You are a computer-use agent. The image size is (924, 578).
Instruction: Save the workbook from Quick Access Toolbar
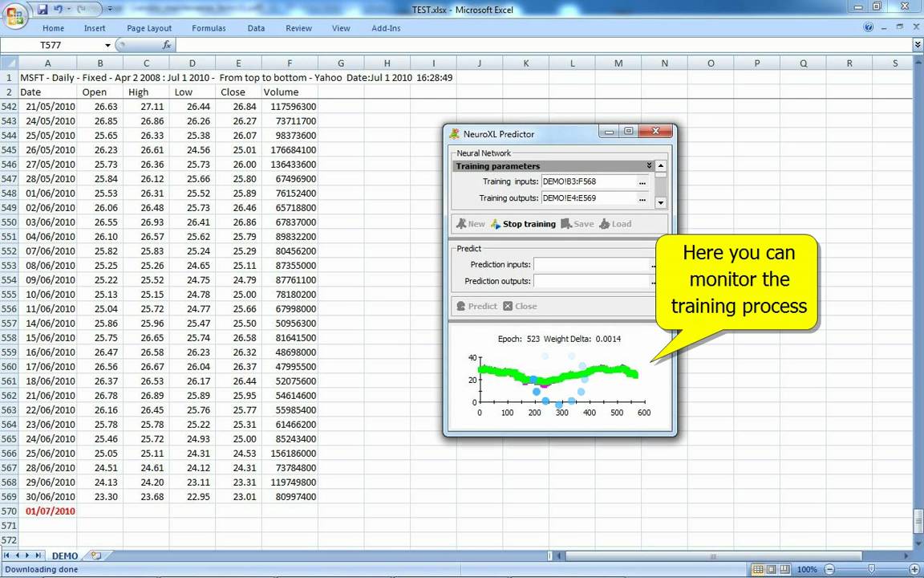[43, 9]
